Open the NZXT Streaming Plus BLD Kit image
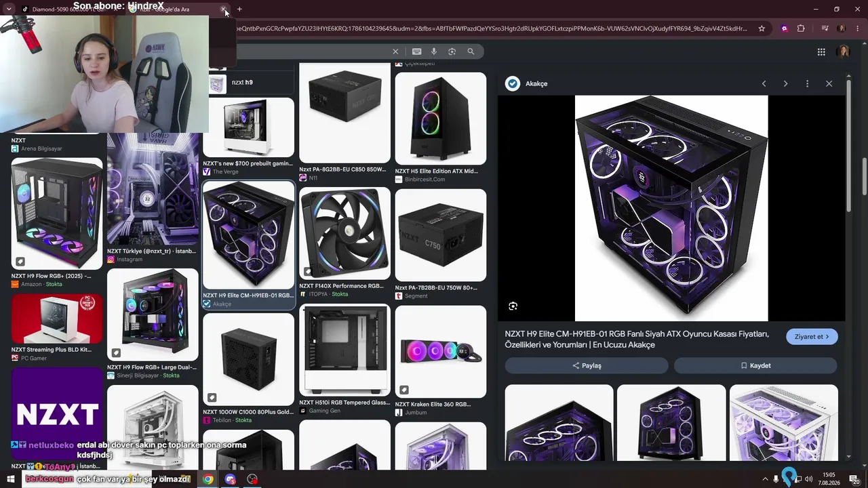This screenshot has height=488, width=868. pos(57,318)
